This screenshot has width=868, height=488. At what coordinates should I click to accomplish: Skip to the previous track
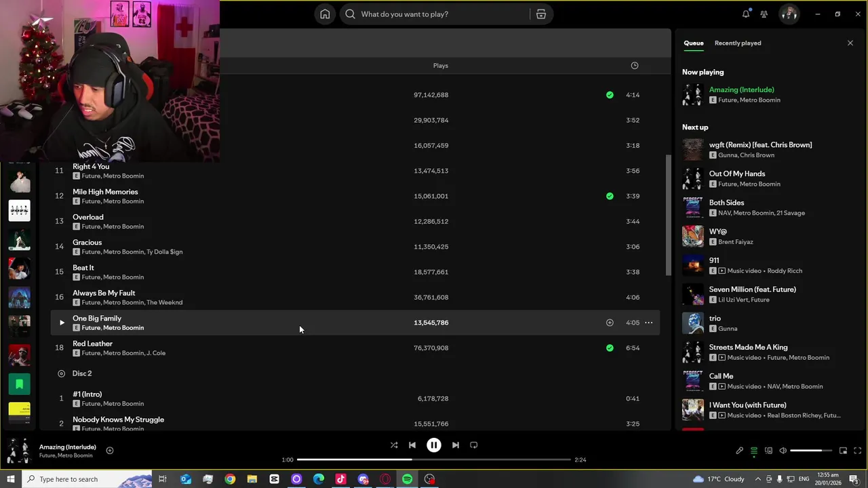[x=412, y=445]
